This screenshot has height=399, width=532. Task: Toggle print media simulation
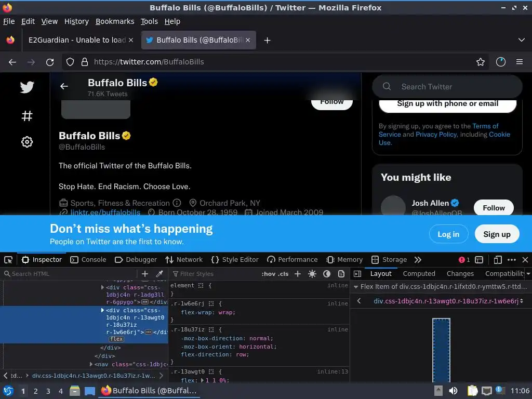[x=341, y=274]
